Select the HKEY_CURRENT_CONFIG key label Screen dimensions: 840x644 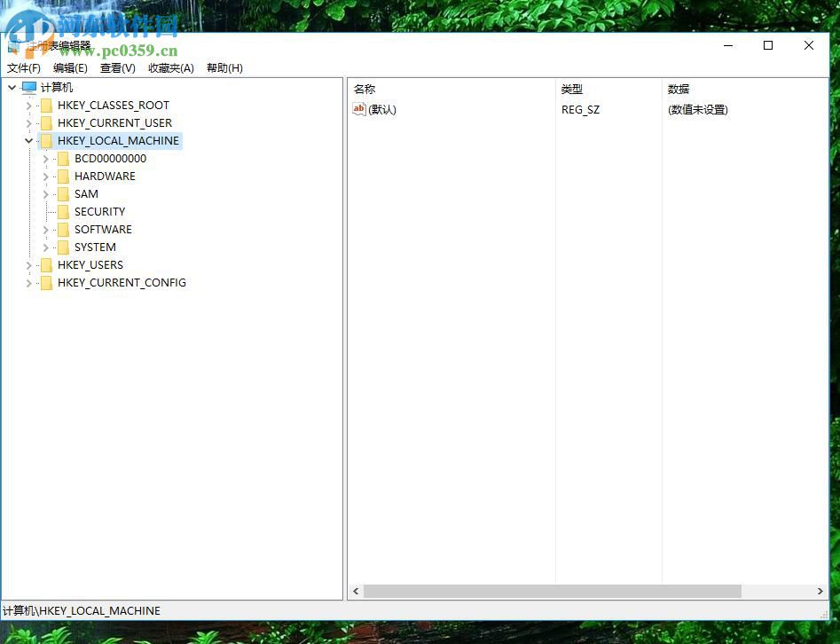[x=122, y=282]
